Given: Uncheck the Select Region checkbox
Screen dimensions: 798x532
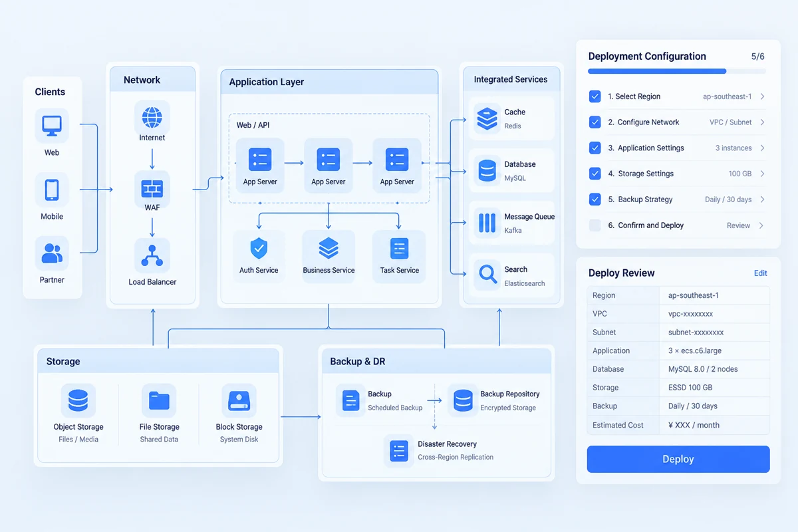Looking at the screenshot, I should click(595, 96).
